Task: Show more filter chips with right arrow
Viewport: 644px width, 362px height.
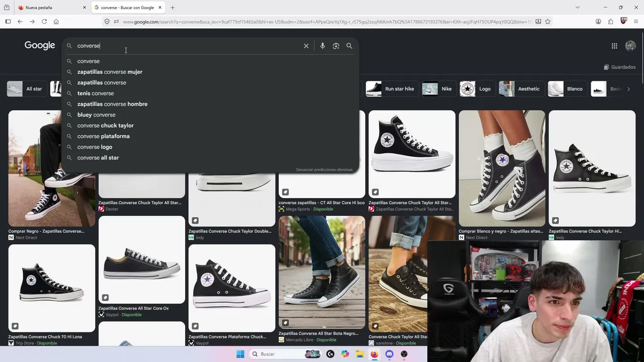Action: point(628,89)
